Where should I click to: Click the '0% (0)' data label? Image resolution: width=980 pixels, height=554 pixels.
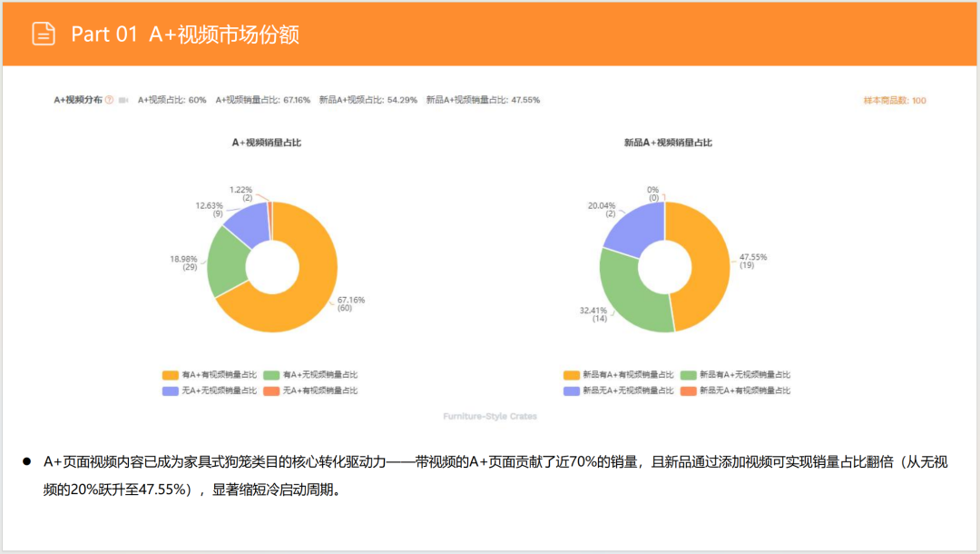pyautogui.click(x=653, y=193)
